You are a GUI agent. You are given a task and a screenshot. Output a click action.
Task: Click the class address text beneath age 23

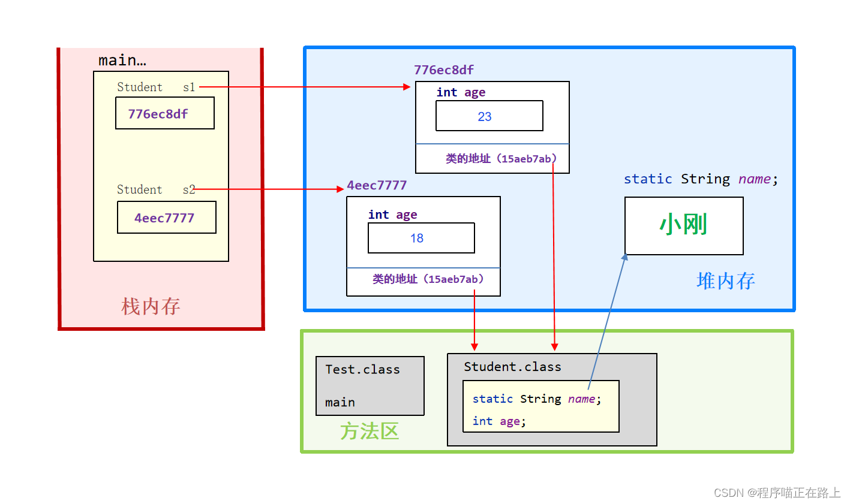(501, 159)
